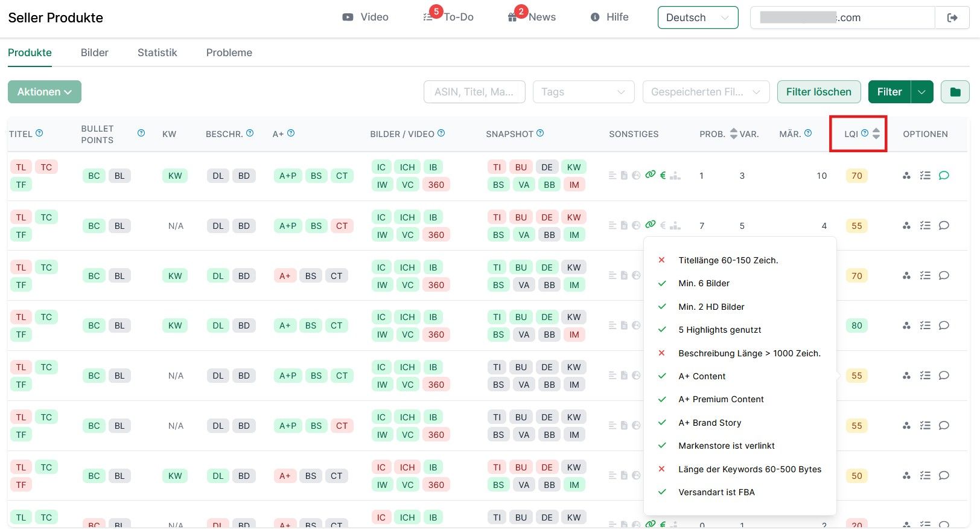Switch to the Produkte tab
The width and height of the screenshot is (980, 529).
[x=30, y=53]
